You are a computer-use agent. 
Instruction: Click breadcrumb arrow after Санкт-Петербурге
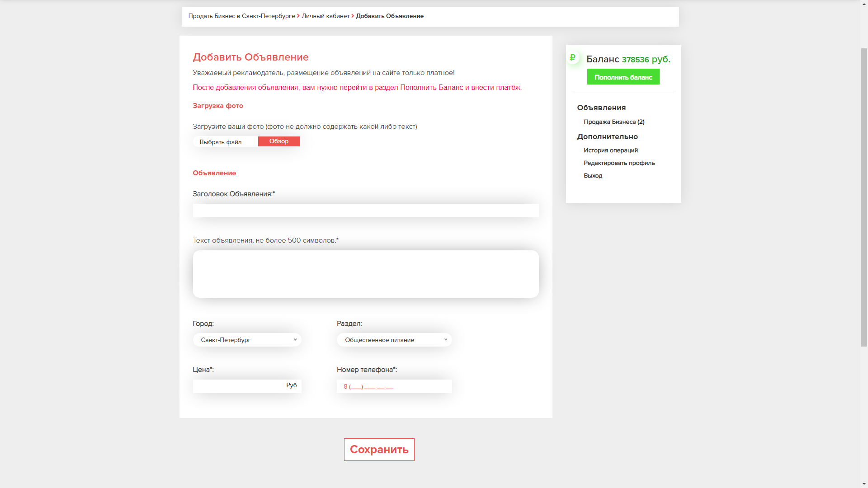(x=298, y=16)
